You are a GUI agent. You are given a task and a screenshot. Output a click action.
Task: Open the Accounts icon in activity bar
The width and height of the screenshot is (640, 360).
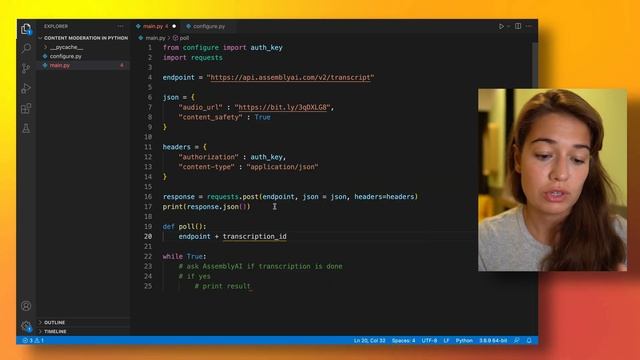[26, 306]
